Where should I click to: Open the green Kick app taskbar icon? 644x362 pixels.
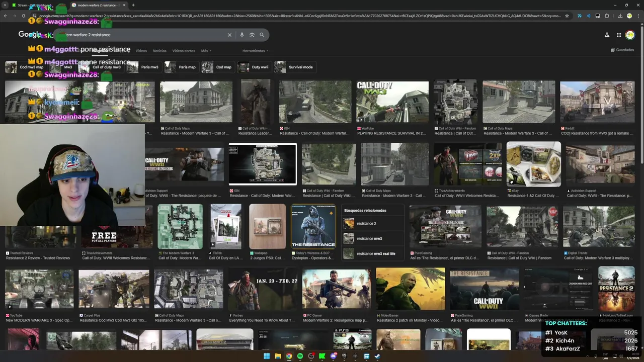322,356
